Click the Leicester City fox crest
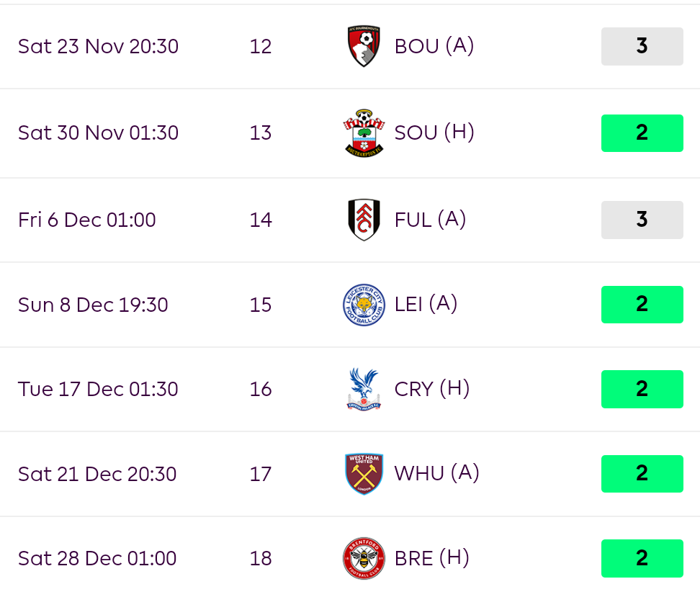The height and width of the screenshot is (597, 700). point(364,305)
